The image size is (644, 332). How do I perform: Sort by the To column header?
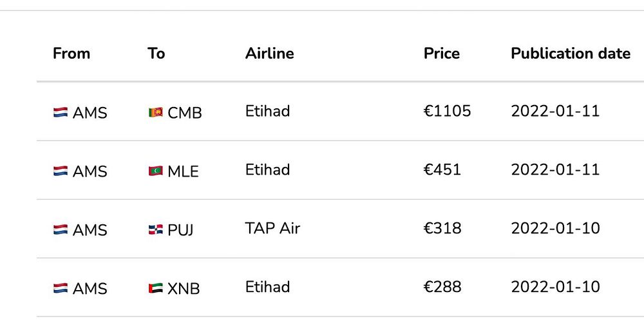[x=156, y=54]
